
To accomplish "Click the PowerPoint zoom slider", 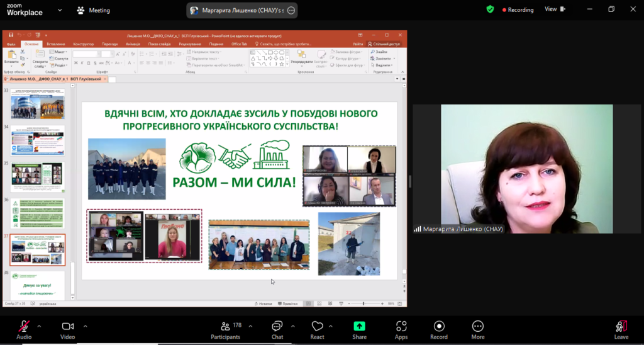I will [364, 303].
